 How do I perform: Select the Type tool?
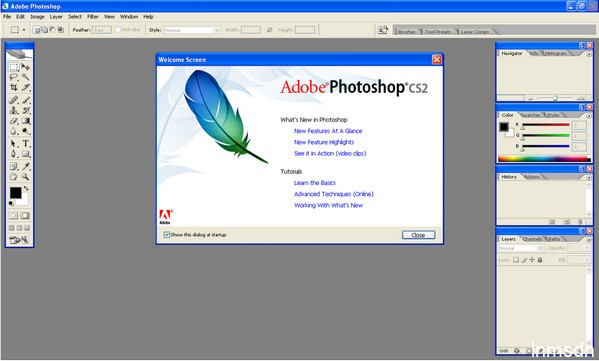click(25, 144)
